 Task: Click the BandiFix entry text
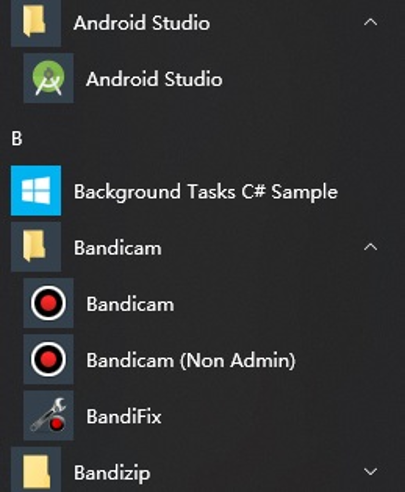click(x=124, y=417)
